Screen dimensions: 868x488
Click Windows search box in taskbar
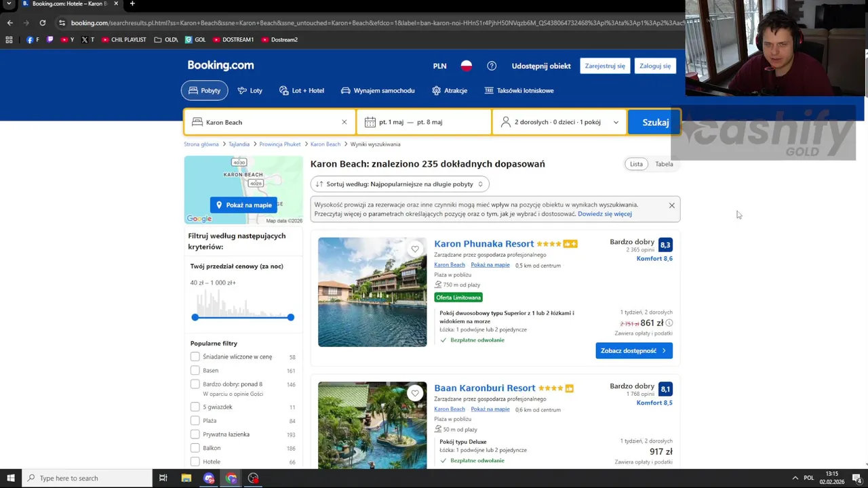coord(87,478)
